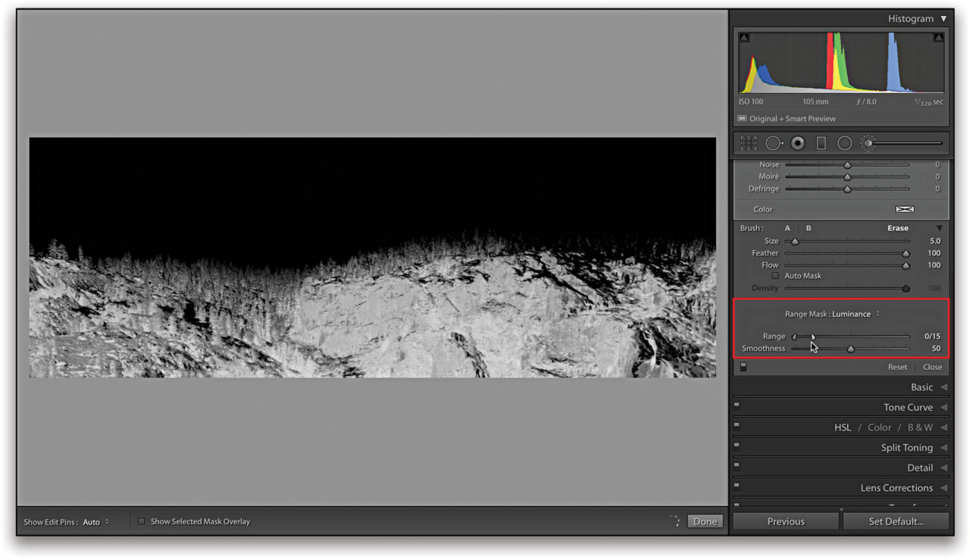Select the Radial Filter tool
This screenshot has height=560, width=970.
click(844, 142)
